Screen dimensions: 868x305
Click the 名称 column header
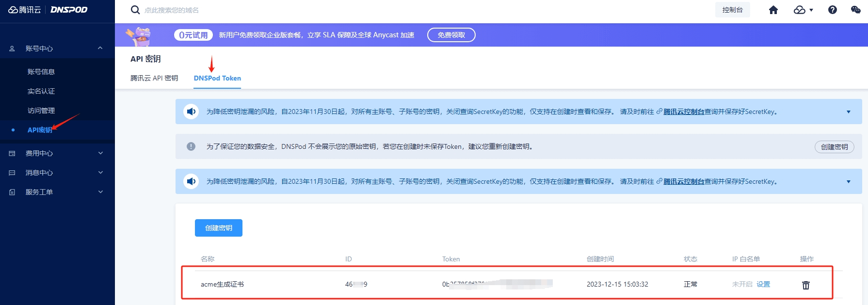coord(208,259)
